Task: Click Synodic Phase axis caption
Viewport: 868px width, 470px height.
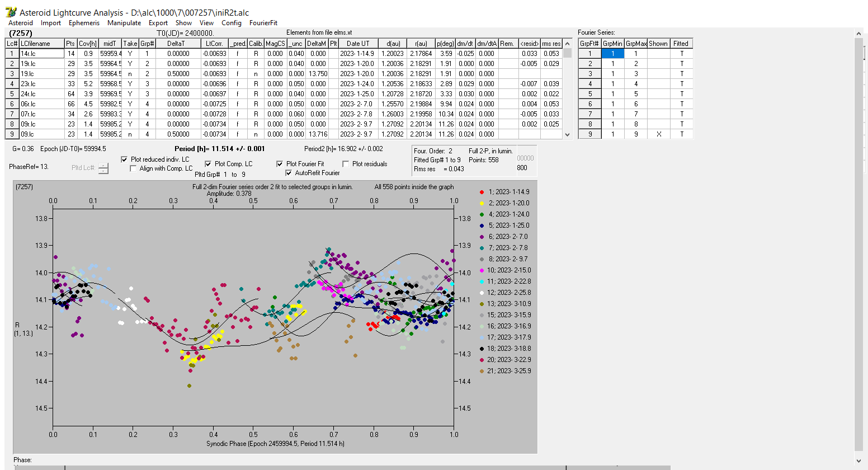Action: point(275,444)
